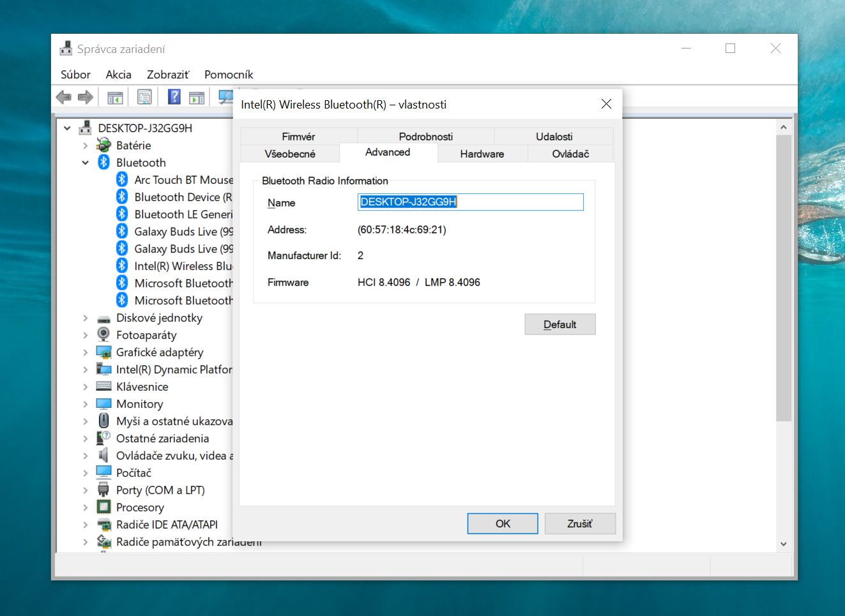Image resolution: width=845 pixels, height=616 pixels.
Task: Switch to the Všeobecné tab
Action: click(290, 154)
